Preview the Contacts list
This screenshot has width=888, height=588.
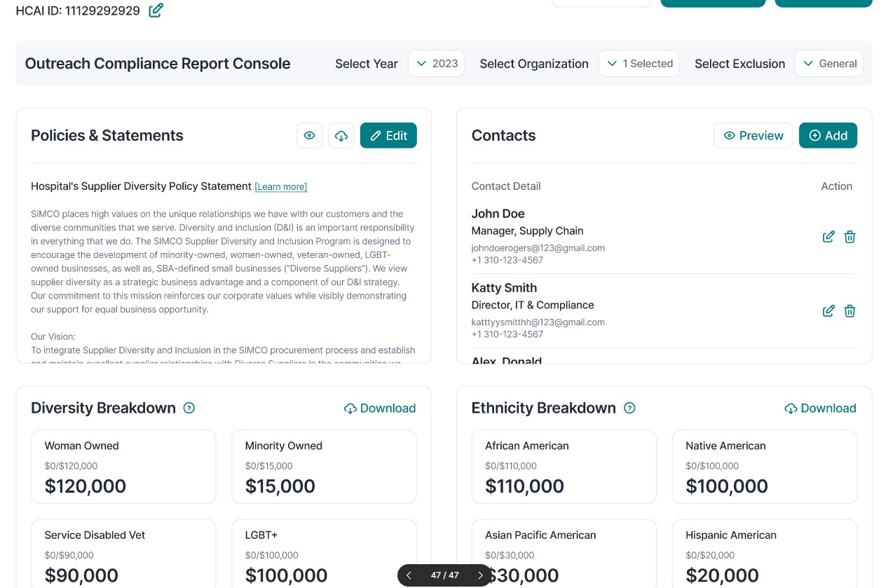[753, 135]
